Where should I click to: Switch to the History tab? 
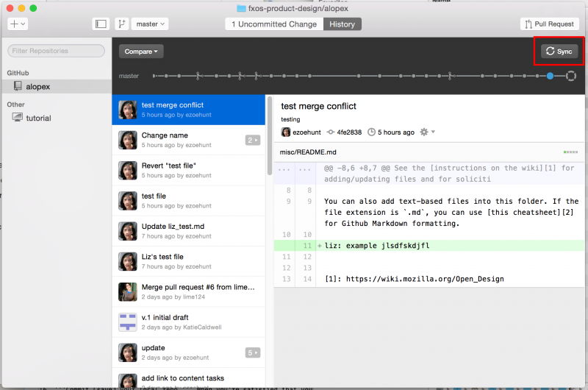pos(342,24)
